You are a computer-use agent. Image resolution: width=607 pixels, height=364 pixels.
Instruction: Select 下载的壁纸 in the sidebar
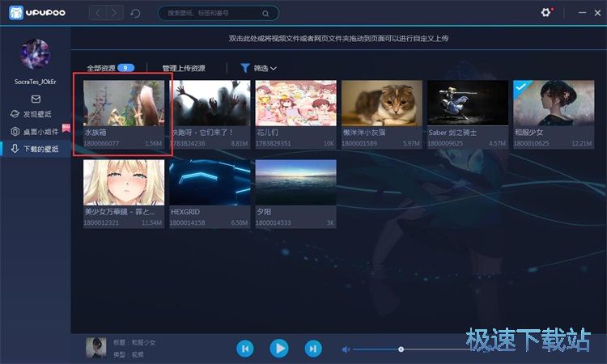(x=35, y=149)
